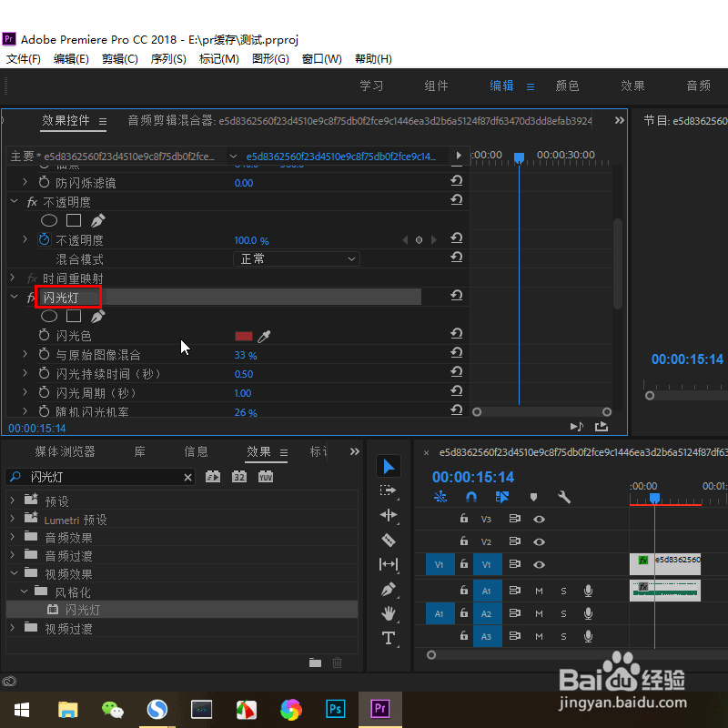Create rectangle mask under 不透明度

pyautogui.click(x=74, y=220)
